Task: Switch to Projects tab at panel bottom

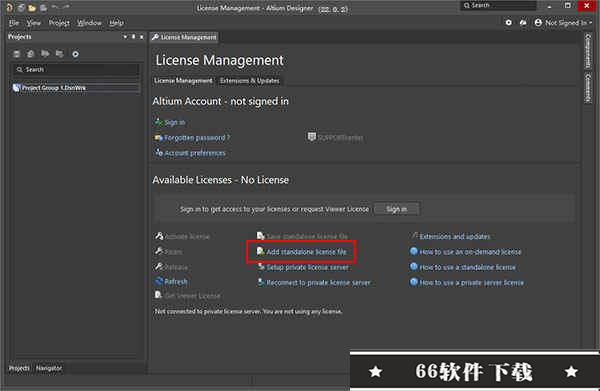Action: point(19,368)
